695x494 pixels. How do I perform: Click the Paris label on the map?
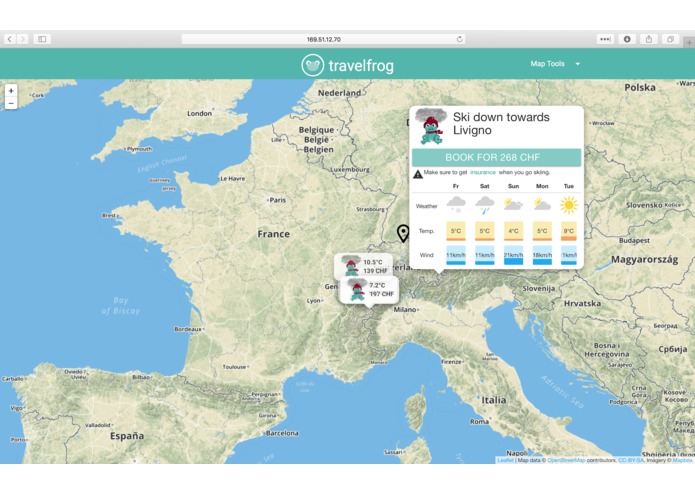pyautogui.click(x=277, y=200)
